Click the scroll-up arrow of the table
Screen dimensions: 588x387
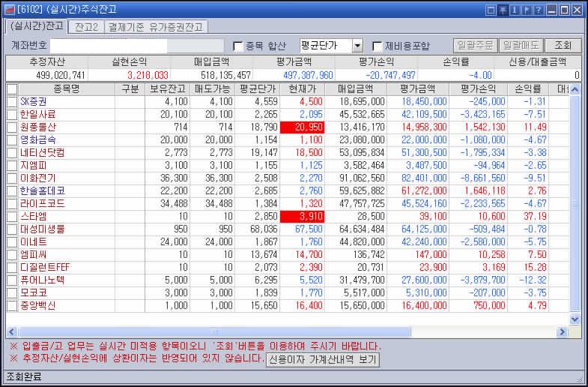(x=575, y=89)
